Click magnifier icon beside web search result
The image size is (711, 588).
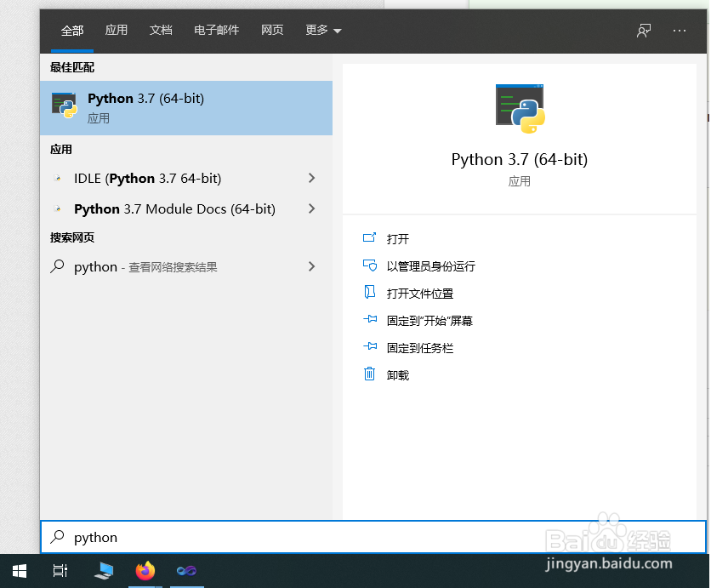coord(57,265)
